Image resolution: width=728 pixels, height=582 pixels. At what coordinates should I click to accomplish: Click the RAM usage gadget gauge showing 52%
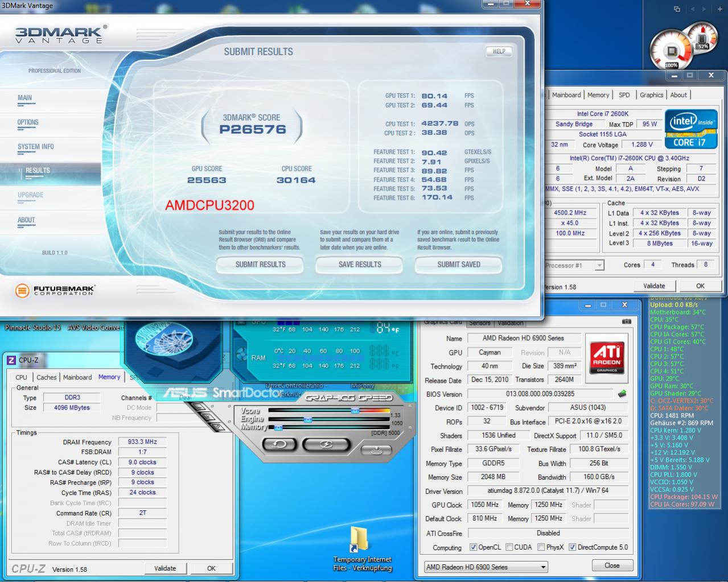[702, 39]
